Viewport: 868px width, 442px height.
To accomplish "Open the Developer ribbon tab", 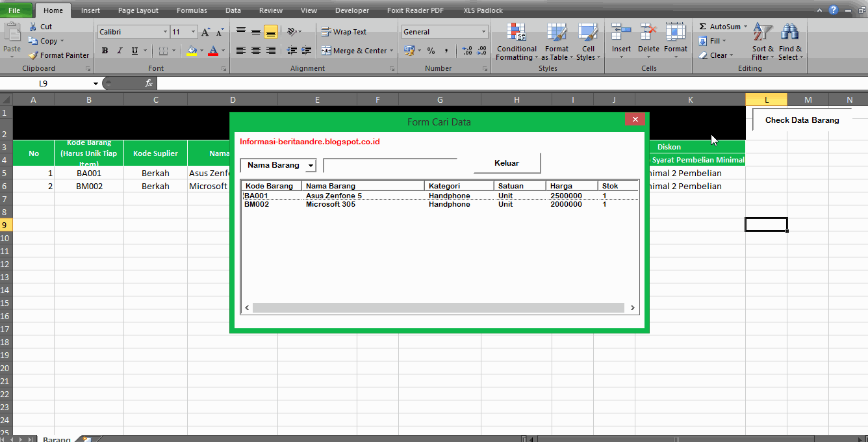I will coord(352,10).
